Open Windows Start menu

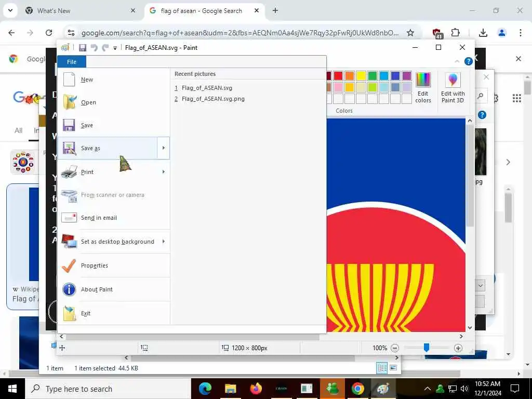pos(12,389)
